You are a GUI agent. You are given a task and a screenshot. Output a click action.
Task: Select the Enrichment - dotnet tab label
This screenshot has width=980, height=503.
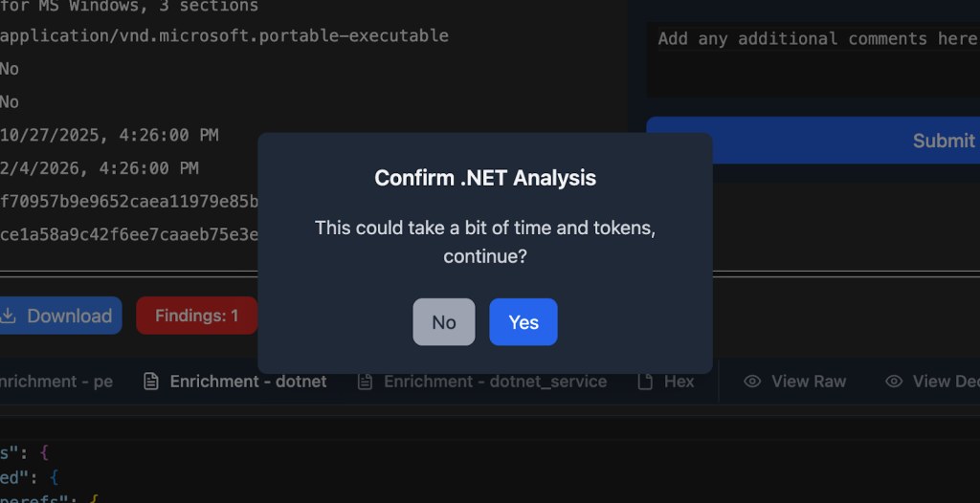coord(248,382)
